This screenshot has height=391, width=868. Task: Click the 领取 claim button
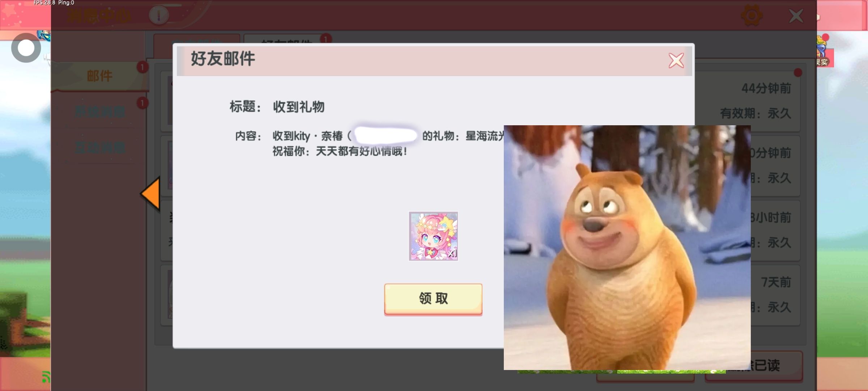[433, 299]
